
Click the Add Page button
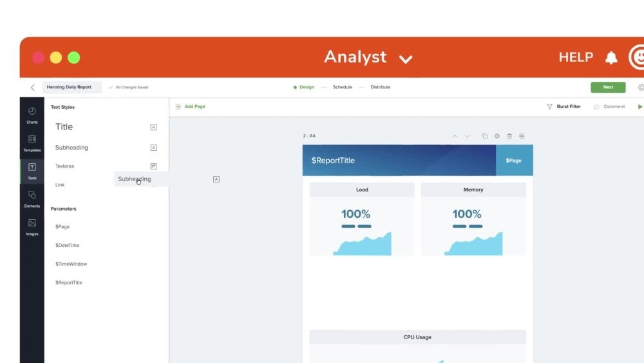[191, 106]
